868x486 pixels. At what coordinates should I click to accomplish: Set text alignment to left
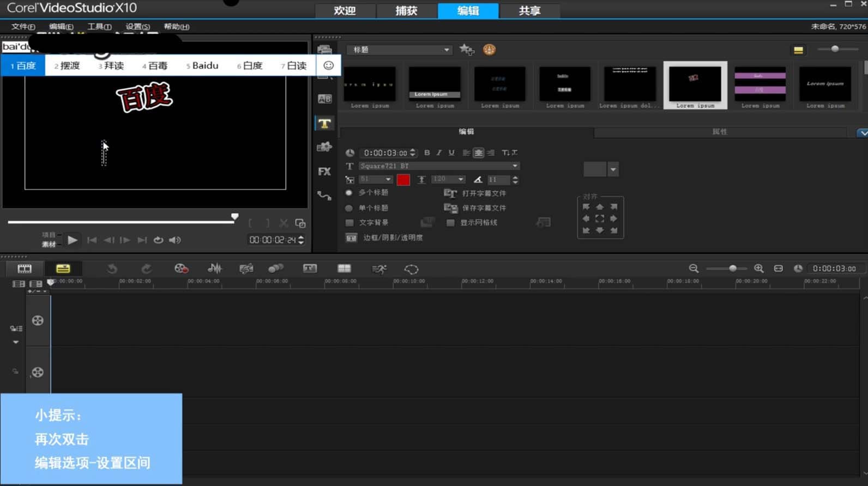(466, 153)
